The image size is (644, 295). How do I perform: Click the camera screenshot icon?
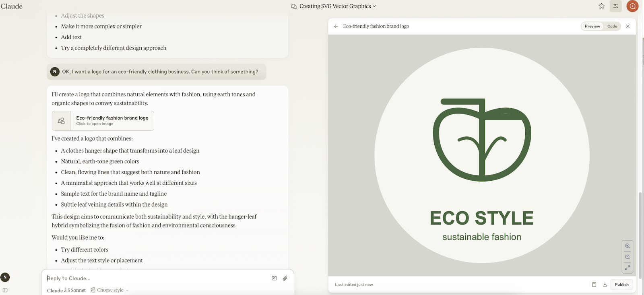tap(274, 278)
